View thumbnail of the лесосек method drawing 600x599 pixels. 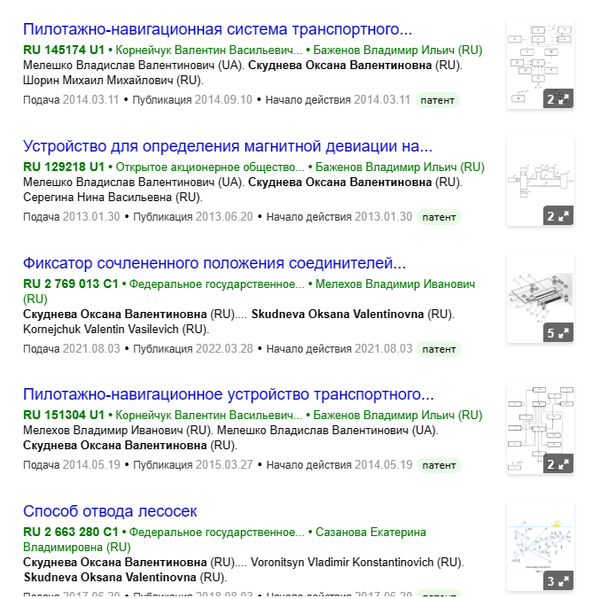click(540, 546)
